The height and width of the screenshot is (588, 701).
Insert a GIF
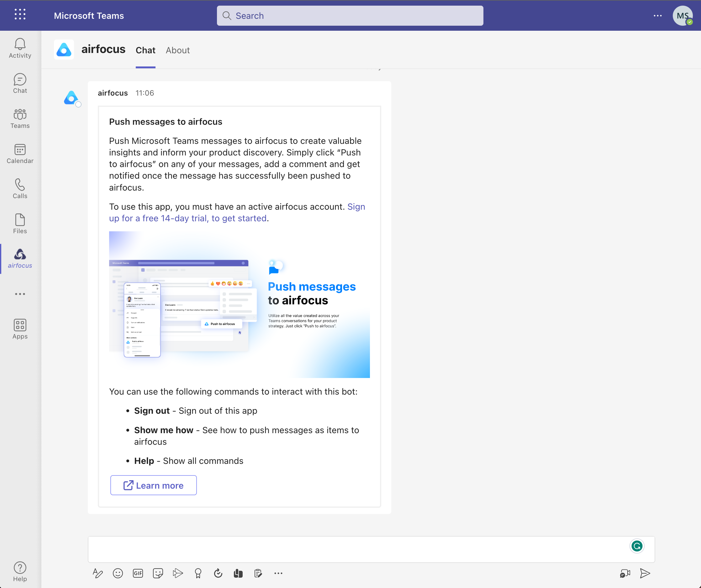point(138,573)
